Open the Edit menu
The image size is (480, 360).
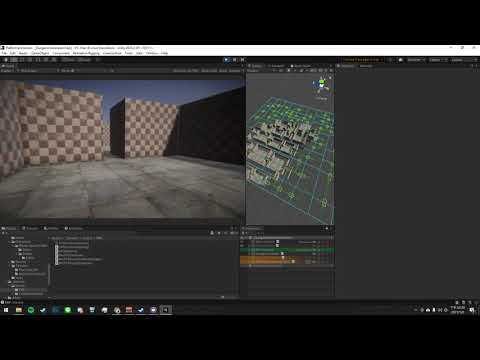coord(13,53)
